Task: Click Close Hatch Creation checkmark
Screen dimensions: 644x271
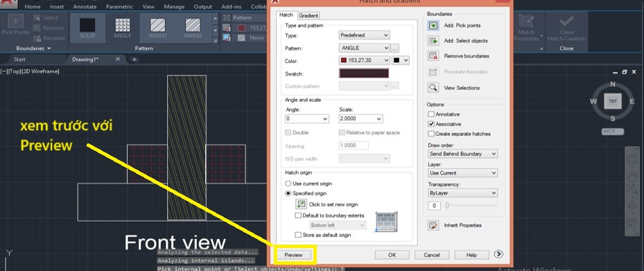Action: pos(567,28)
